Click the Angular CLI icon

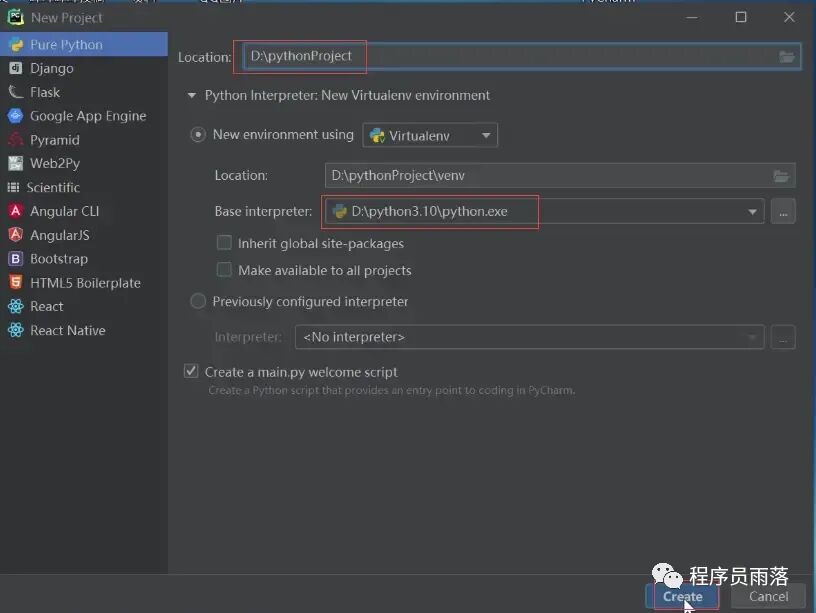tap(16, 211)
